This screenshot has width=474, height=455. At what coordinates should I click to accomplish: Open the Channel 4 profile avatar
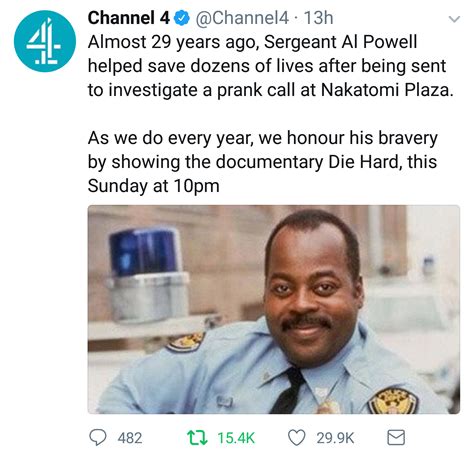point(45,41)
